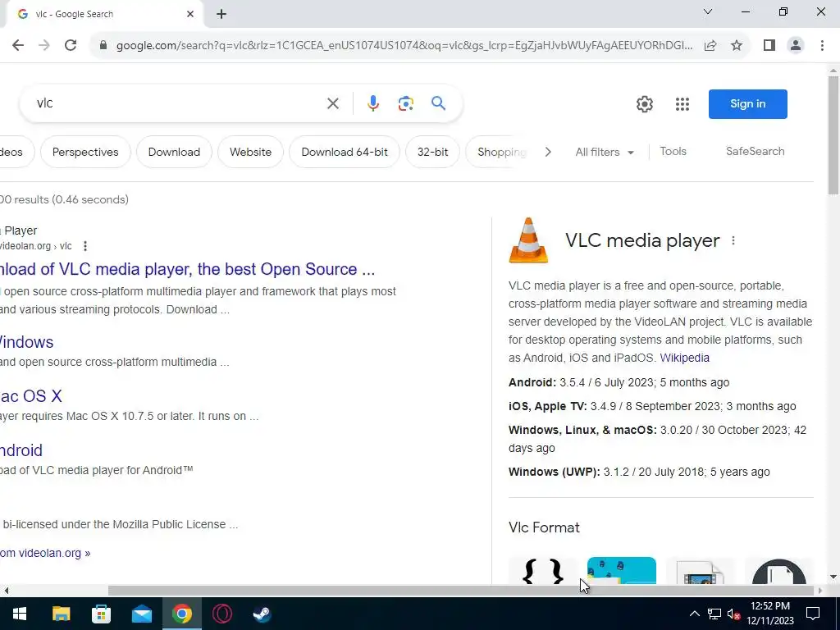Click the VLC cone logo image

(528, 240)
